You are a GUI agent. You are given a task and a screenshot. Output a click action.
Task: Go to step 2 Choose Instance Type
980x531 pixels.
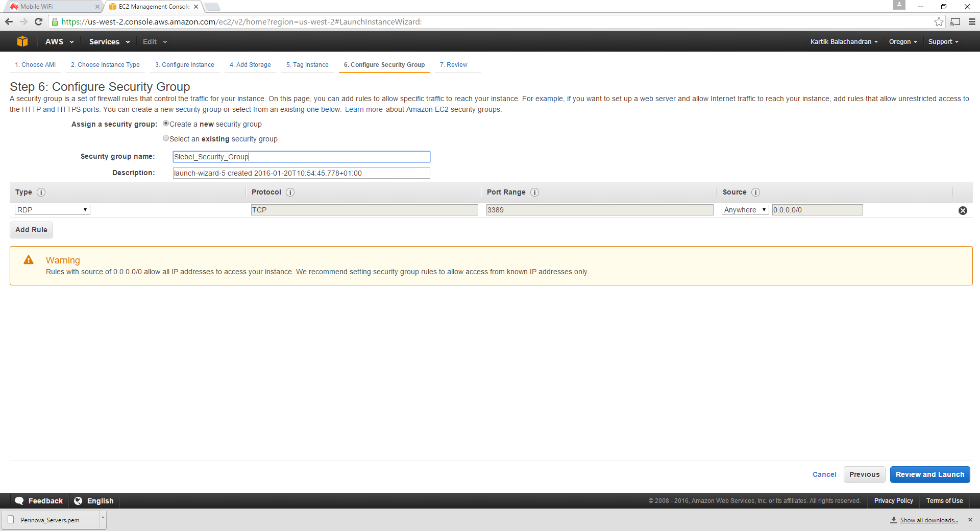pyautogui.click(x=105, y=65)
